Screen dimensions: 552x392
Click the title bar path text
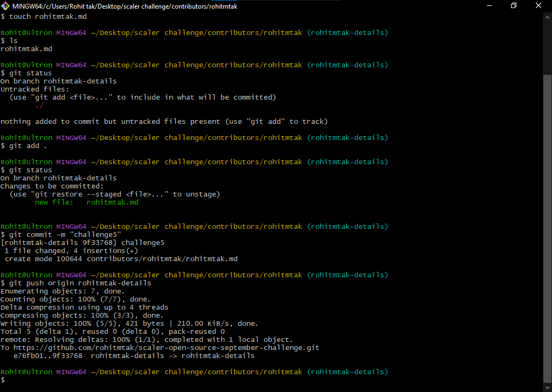[x=124, y=5]
